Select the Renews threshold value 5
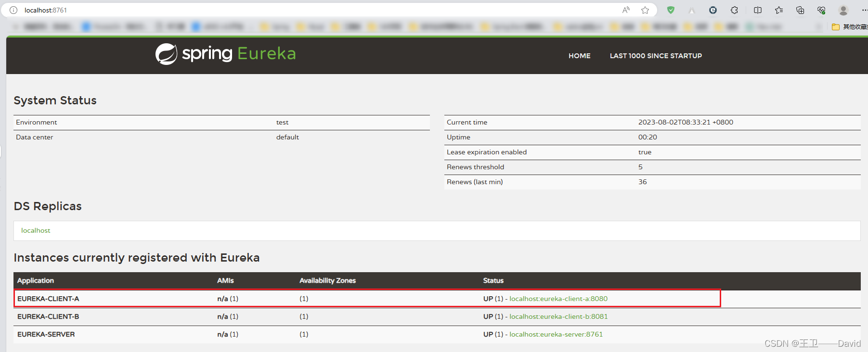 point(640,167)
